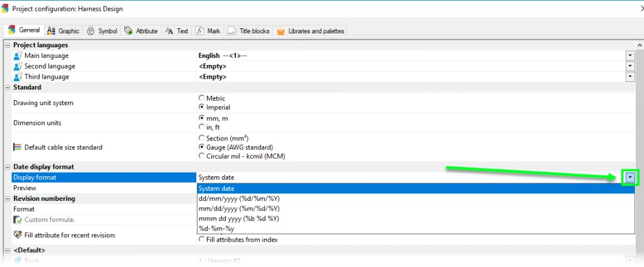Open the Libraries and palettes tab
The height and width of the screenshot is (267, 644).
point(310,31)
